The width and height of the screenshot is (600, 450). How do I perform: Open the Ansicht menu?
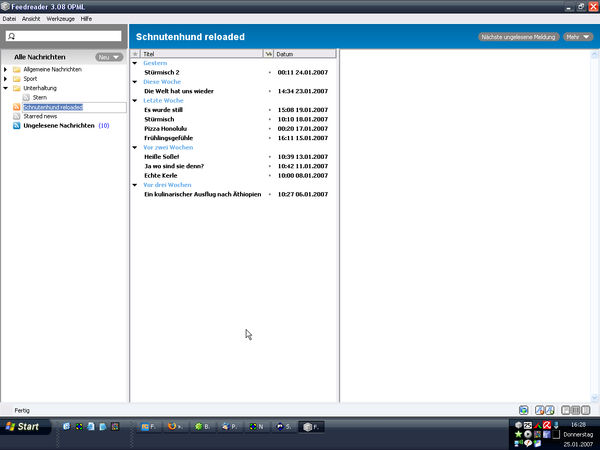click(x=31, y=19)
